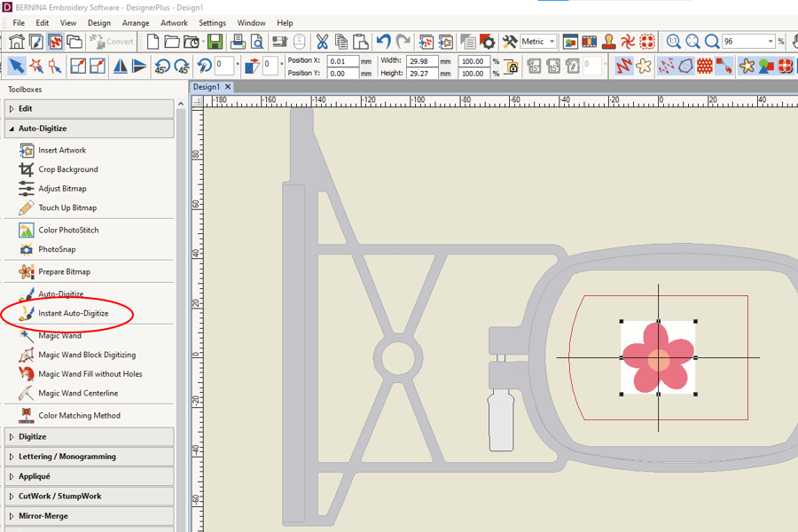Select the Crop Background tool
The height and width of the screenshot is (532, 798).
tap(66, 168)
